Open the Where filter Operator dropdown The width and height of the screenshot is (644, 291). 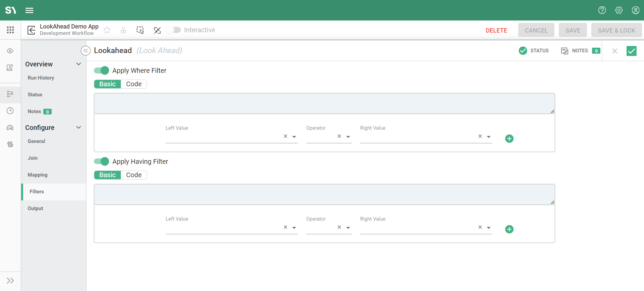(348, 137)
